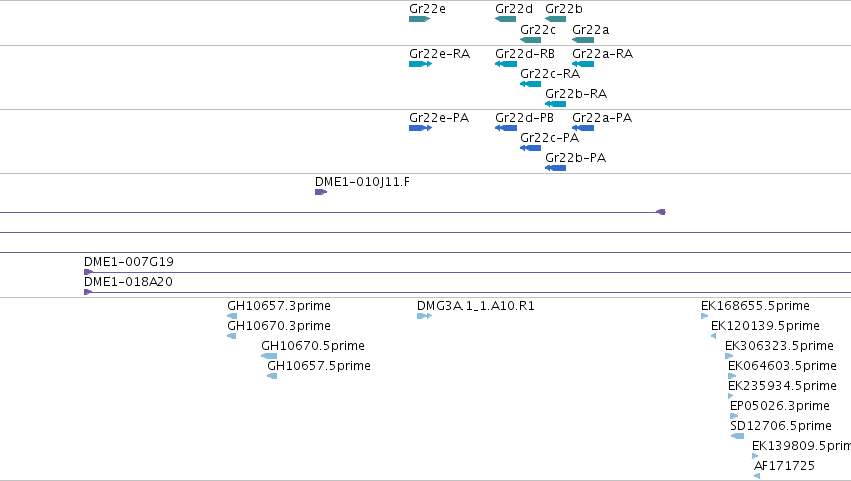Select the GH10670.5prime EST glyph
851x481 pixels.
point(269,356)
